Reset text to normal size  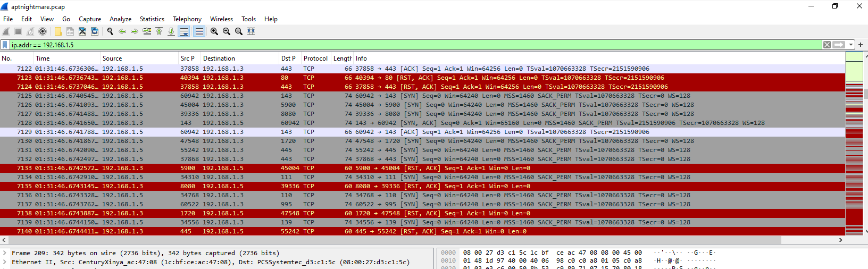pyautogui.click(x=239, y=31)
